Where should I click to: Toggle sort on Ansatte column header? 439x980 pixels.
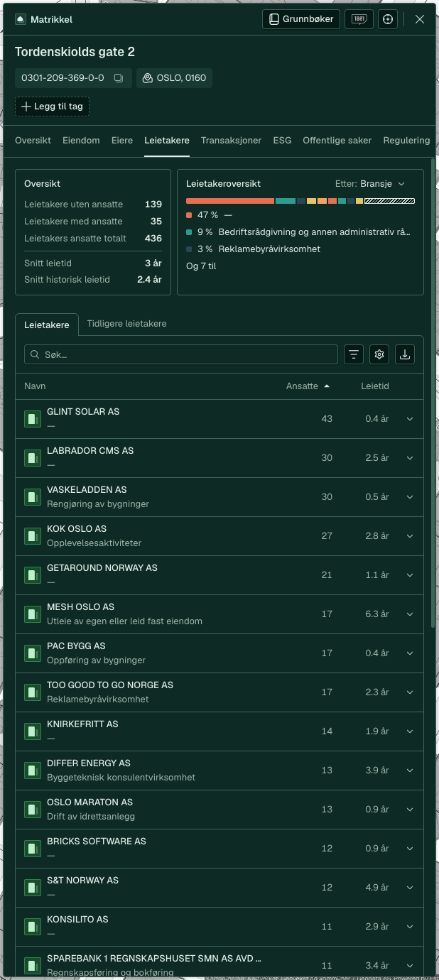308,386
